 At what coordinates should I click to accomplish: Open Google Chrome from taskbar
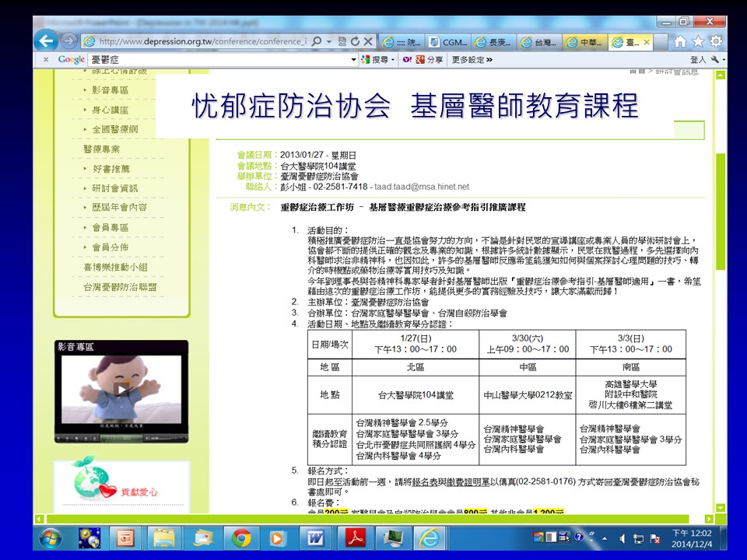241,538
